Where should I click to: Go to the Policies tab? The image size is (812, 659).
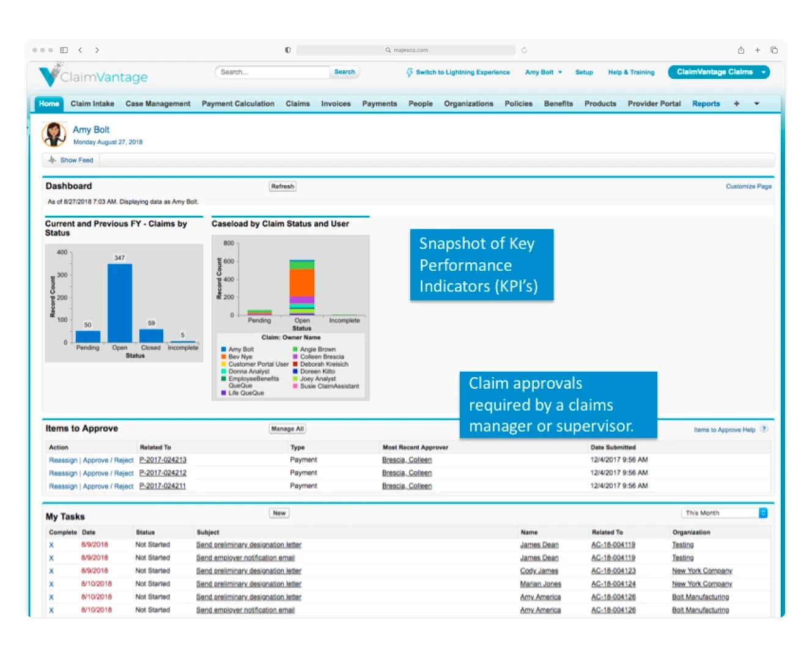click(x=519, y=104)
